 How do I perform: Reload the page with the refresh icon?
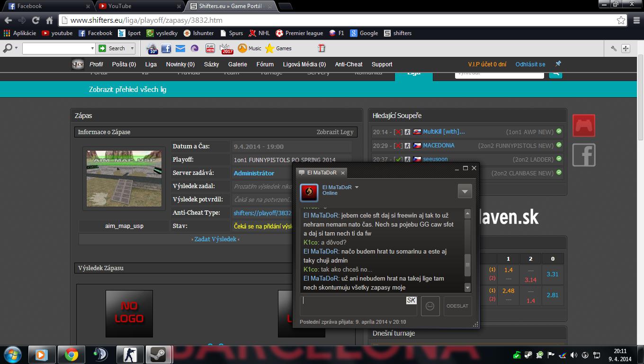coord(36,20)
